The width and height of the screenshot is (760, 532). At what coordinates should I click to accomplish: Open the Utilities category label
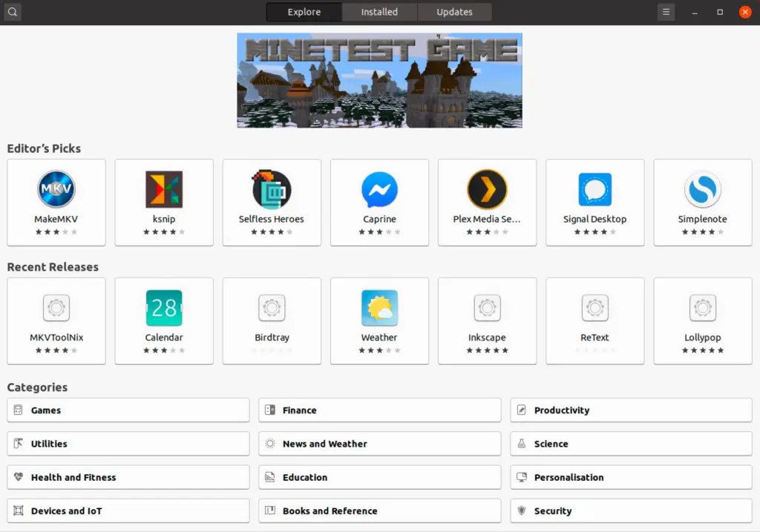tap(49, 444)
